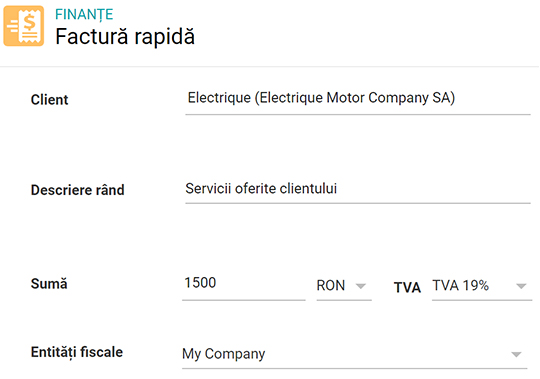Click the arrow at the end of My Company row
Viewport: 540px width, 379px height.
point(516,354)
